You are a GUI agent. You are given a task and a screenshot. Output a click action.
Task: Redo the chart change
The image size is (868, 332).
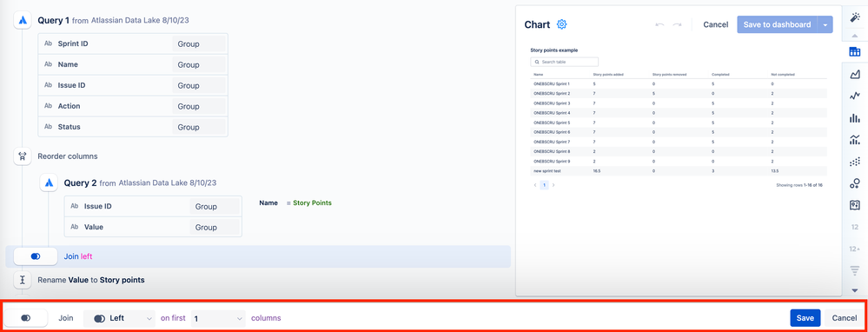pyautogui.click(x=677, y=24)
